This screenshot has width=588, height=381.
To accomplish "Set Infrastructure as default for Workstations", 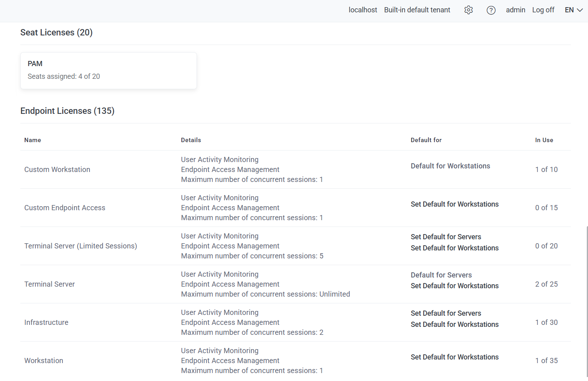I will tap(454, 324).
